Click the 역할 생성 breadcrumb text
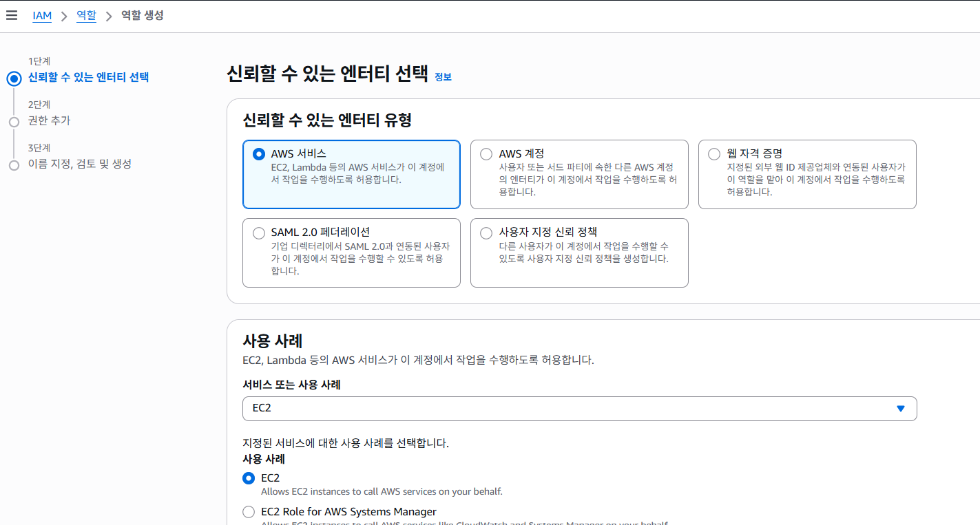Image resolution: width=980 pixels, height=525 pixels. (143, 15)
